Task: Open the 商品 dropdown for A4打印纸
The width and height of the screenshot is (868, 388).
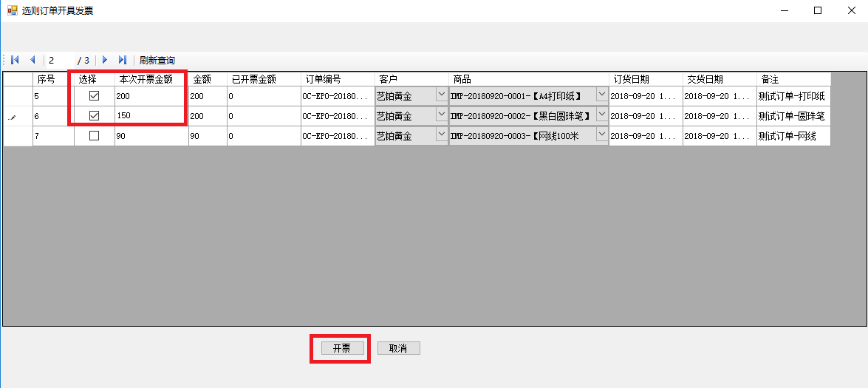Action: pyautogui.click(x=602, y=94)
